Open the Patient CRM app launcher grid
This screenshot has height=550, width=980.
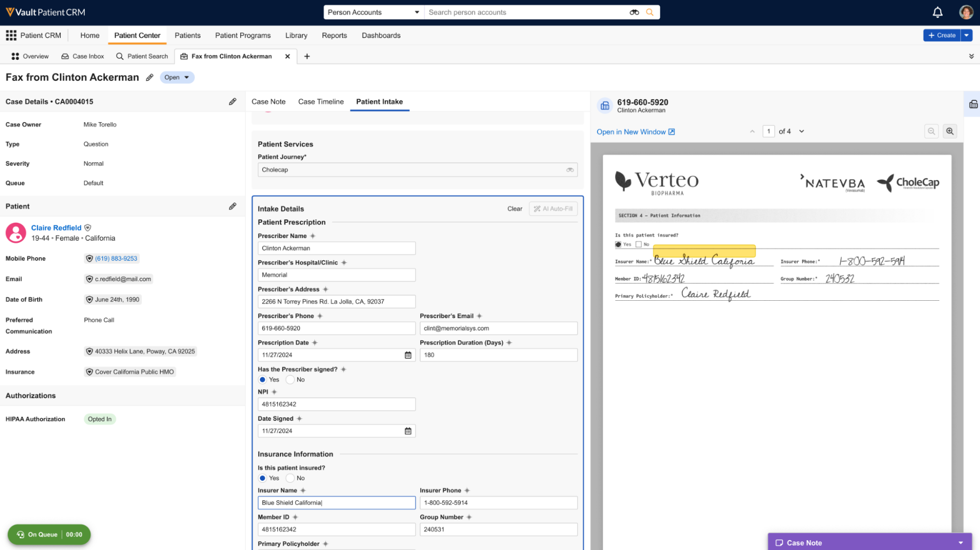pos(11,35)
